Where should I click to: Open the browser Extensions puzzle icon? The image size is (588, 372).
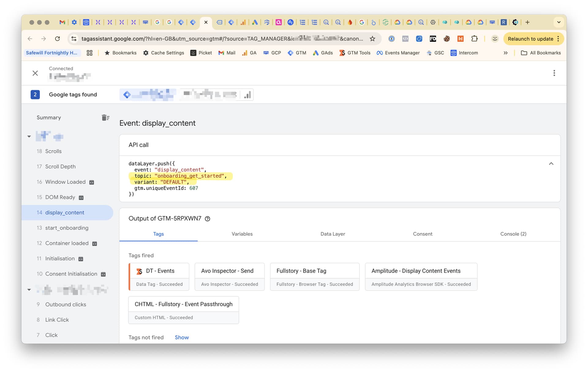pyautogui.click(x=474, y=39)
